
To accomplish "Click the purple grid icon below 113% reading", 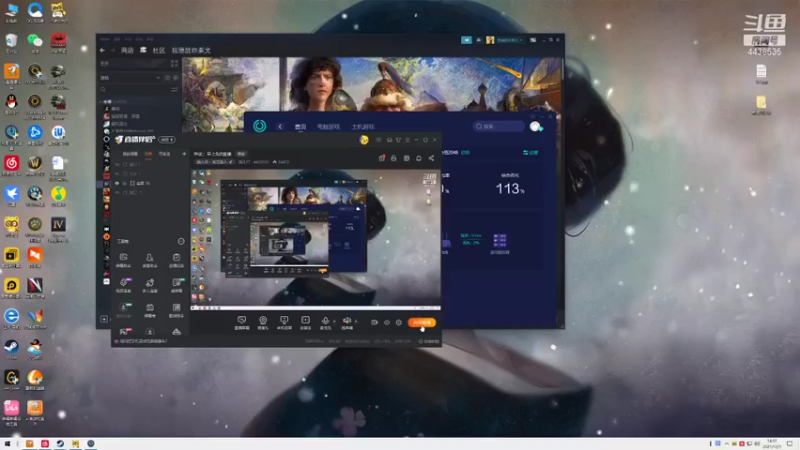I will (499, 240).
